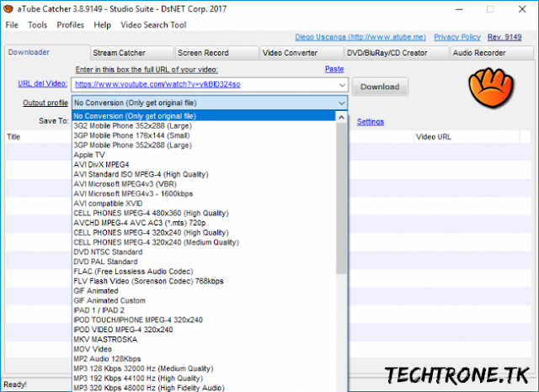Select MP2 Audio 128Kbps profile
539x392 pixels.
pos(204,359)
